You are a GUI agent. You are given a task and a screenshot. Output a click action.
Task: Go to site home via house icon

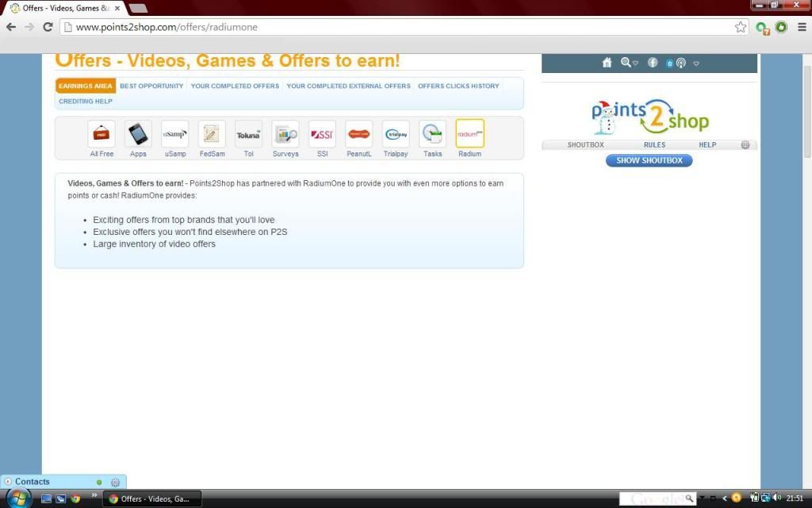point(607,63)
